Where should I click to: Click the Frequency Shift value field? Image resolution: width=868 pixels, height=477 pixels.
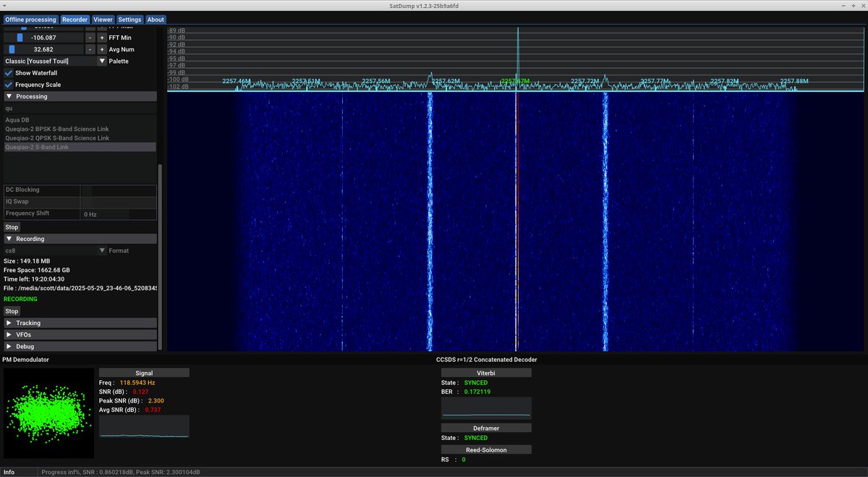coord(106,214)
